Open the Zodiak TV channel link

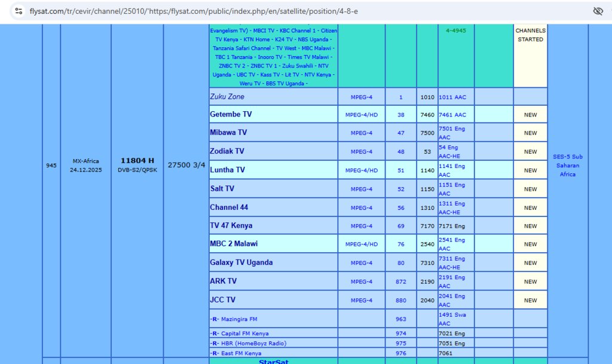tap(227, 151)
